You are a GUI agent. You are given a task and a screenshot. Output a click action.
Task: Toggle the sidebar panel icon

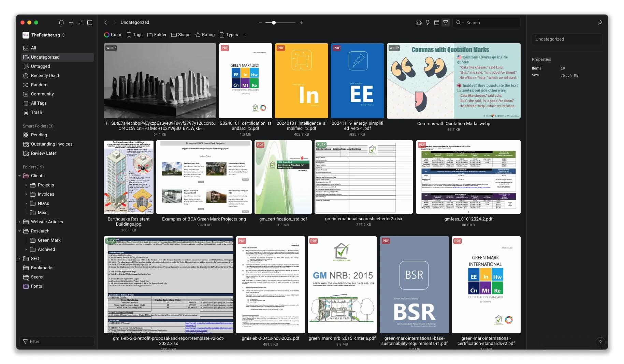90,22
